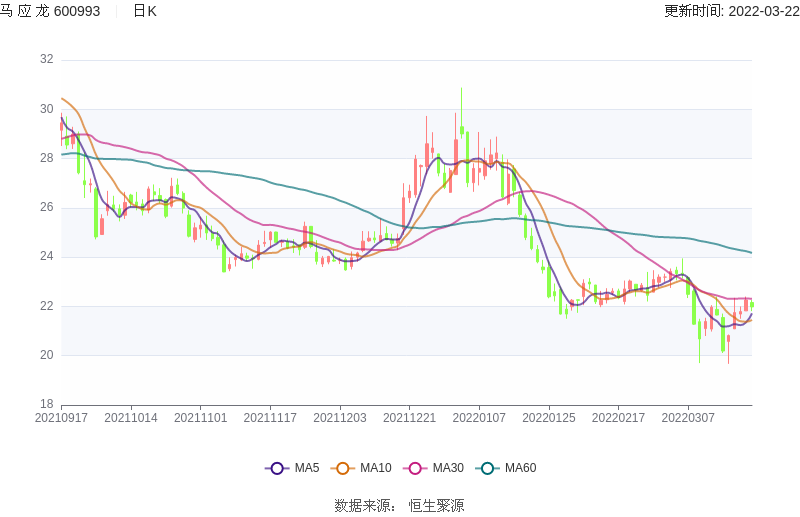Click the 32 price label on y-axis
This screenshot has width=800, height=517.
tap(46, 60)
